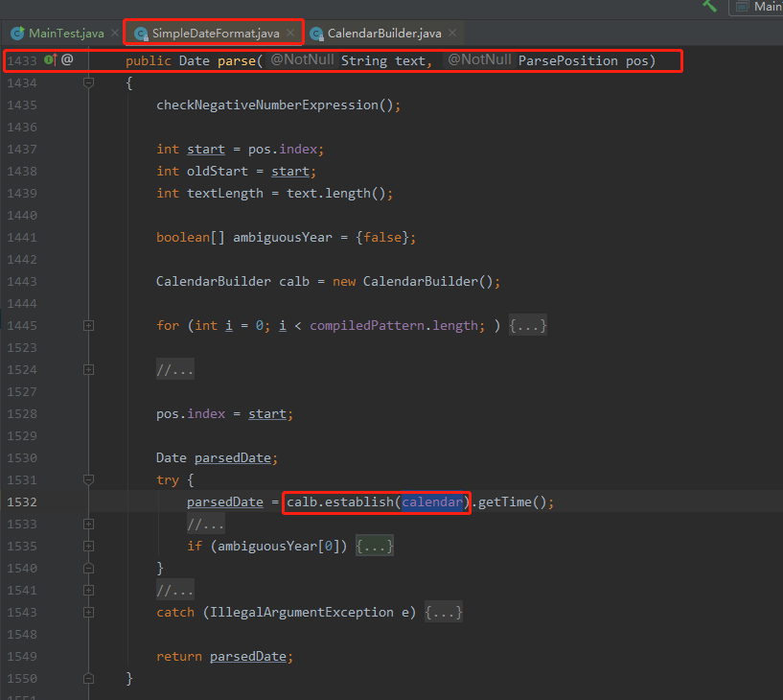Expand the folded catch block at line 1543
Viewport: 783px width, 700px height.
(88, 612)
